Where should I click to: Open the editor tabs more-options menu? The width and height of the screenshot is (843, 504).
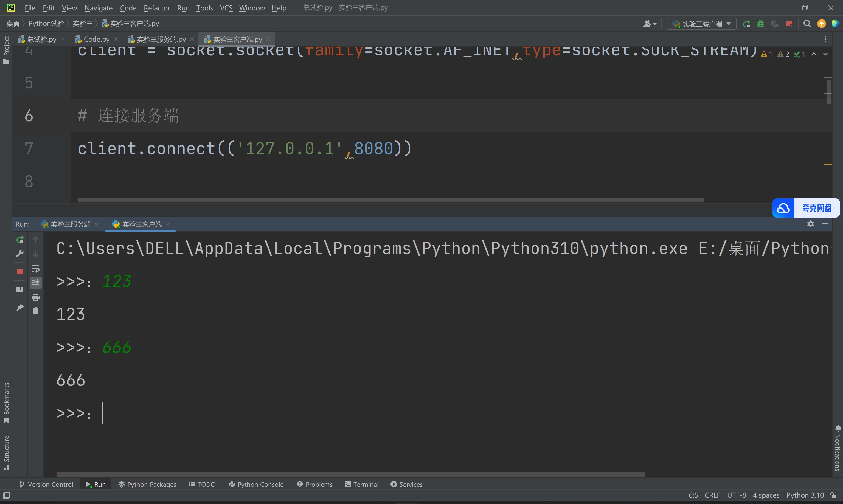(x=825, y=40)
